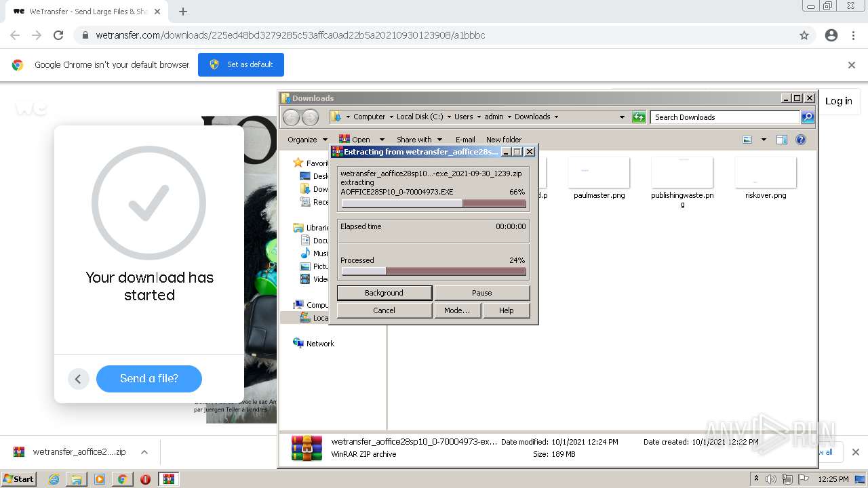This screenshot has width=868, height=488.
Task: Open media player taskbar icon
Action: tap(100, 479)
